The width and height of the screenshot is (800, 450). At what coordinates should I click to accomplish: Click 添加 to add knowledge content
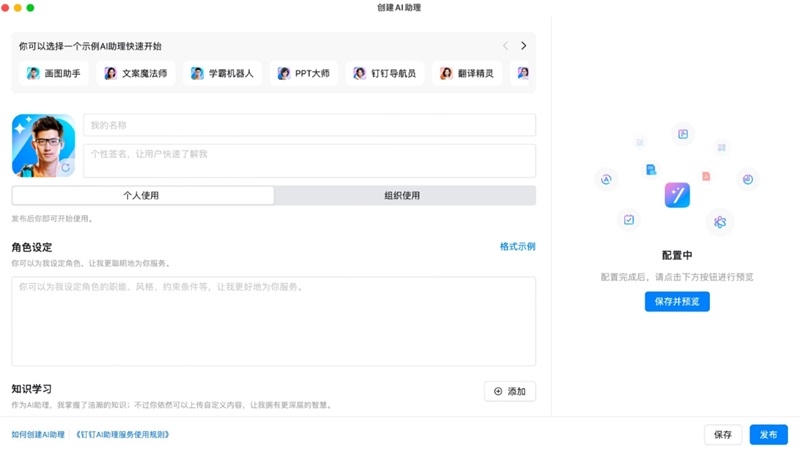pyautogui.click(x=510, y=391)
